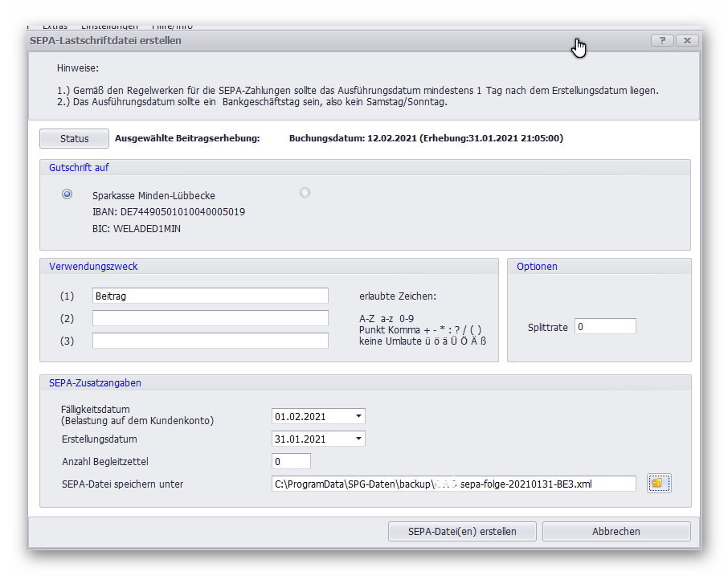Select the Sparkasse Minden-Lübbecke account radio button
Image resolution: width=728 pixels, height=576 pixels.
(x=67, y=194)
